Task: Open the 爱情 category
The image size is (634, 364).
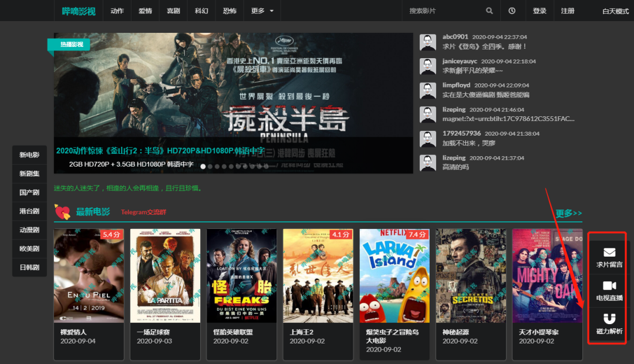Action: [145, 11]
